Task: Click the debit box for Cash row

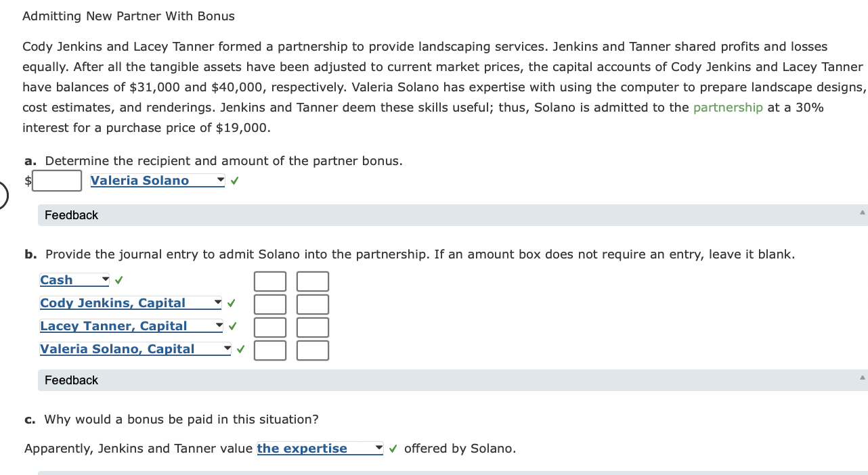Action: click(x=270, y=281)
